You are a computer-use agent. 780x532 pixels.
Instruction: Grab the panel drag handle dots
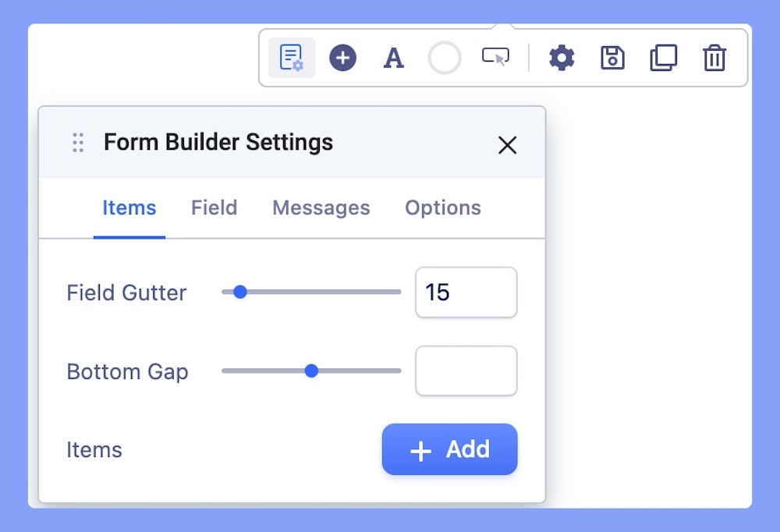pyautogui.click(x=78, y=143)
